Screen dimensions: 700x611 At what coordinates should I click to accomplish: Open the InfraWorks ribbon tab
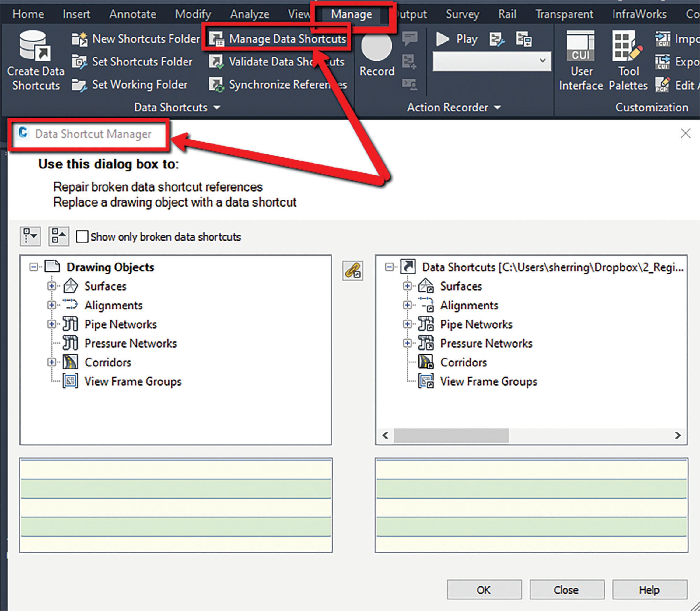[639, 14]
